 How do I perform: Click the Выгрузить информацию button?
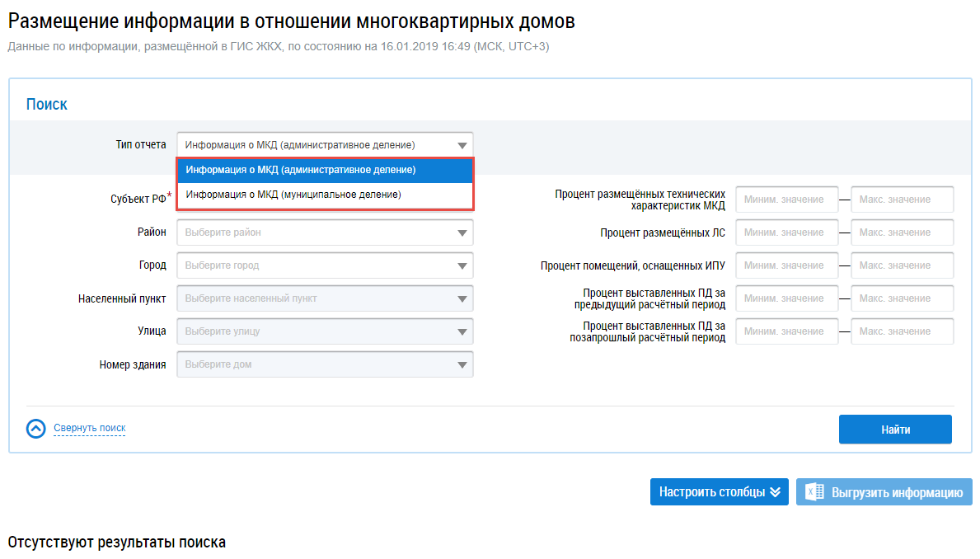point(896,492)
